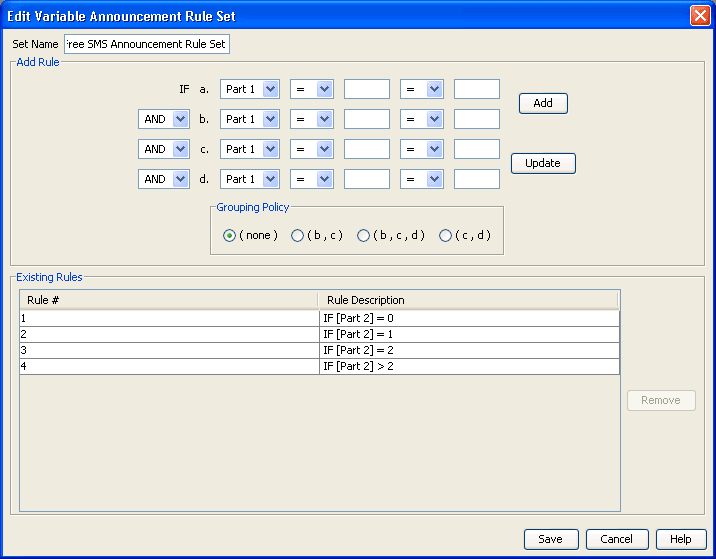Click rule number 3 cell
Image resolution: width=716 pixels, height=559 pixels.
(x=169, y=350)
